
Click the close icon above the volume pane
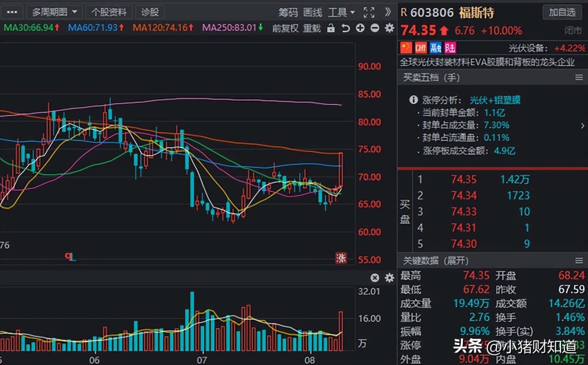click(x=375, y=278)
